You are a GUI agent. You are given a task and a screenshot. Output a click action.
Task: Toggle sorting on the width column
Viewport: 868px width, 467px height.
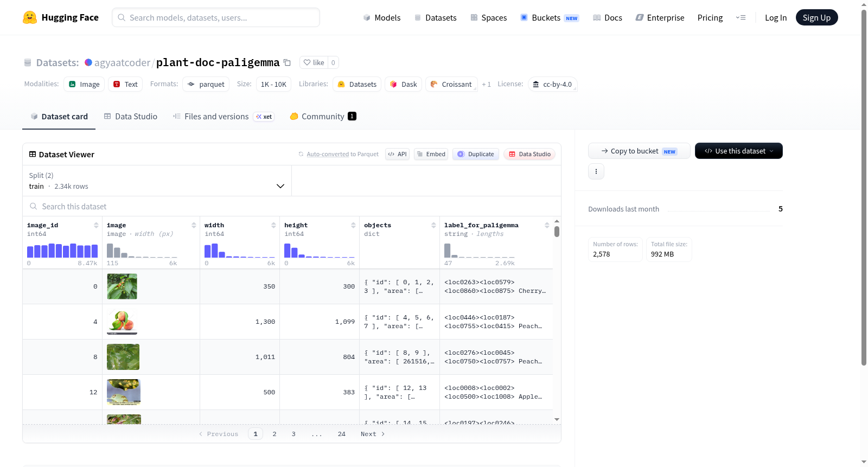click(x=273, y=225)
